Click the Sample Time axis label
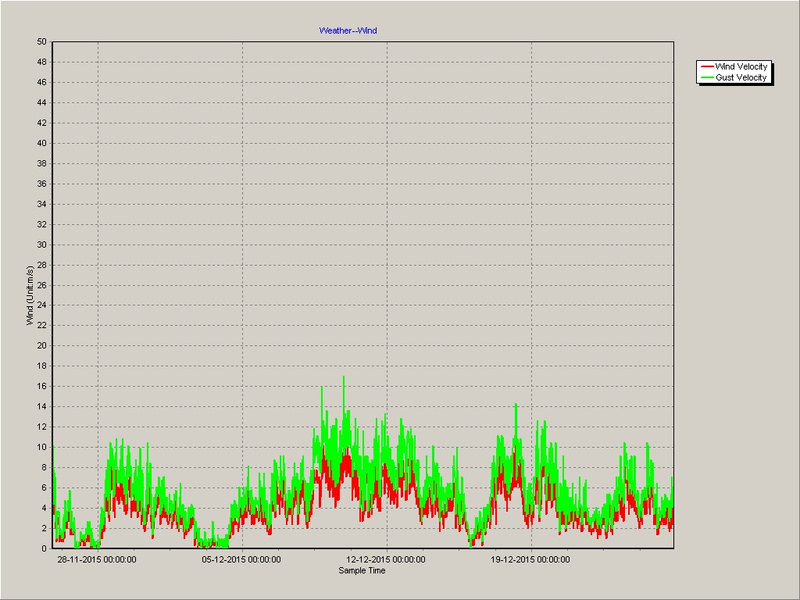 362,570
